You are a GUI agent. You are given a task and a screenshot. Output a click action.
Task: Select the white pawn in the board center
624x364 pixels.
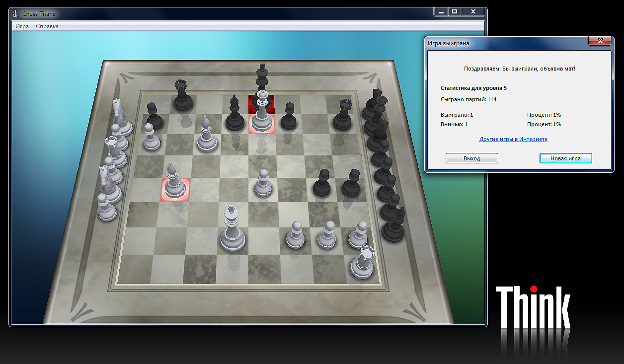coord(263,184)
